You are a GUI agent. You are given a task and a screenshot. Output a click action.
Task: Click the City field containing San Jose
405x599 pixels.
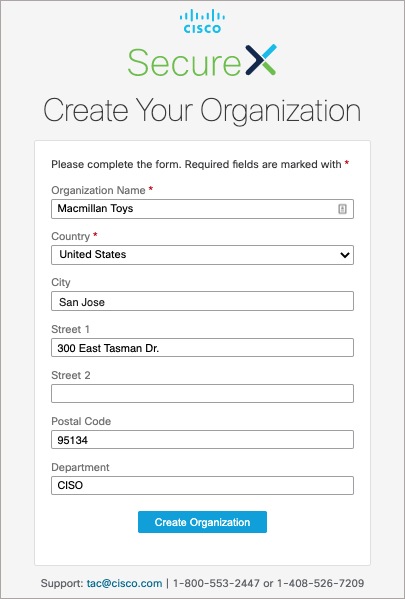click(202, 301)
